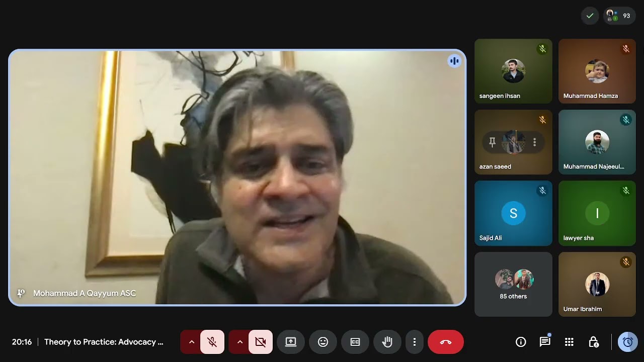The width and height of the screenshot is (644, 362).
Task: Open host controls lock icon
Action: (594, 342)
